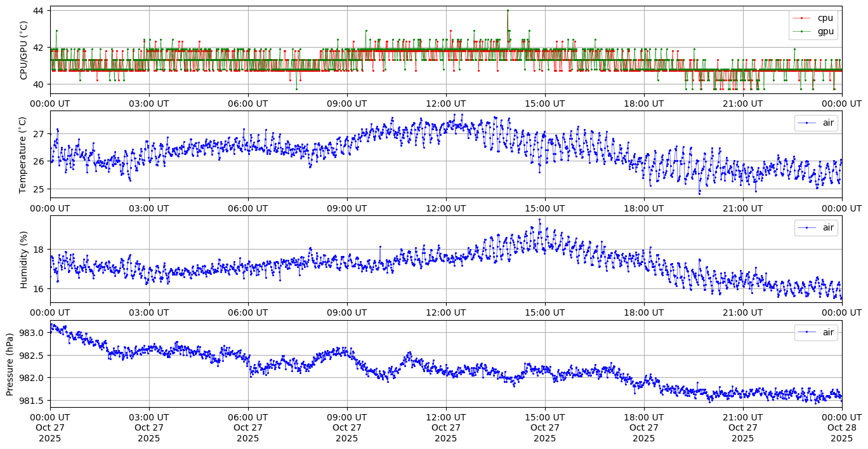Select the Humidity (%) y-axis label

tap(24, 259)
